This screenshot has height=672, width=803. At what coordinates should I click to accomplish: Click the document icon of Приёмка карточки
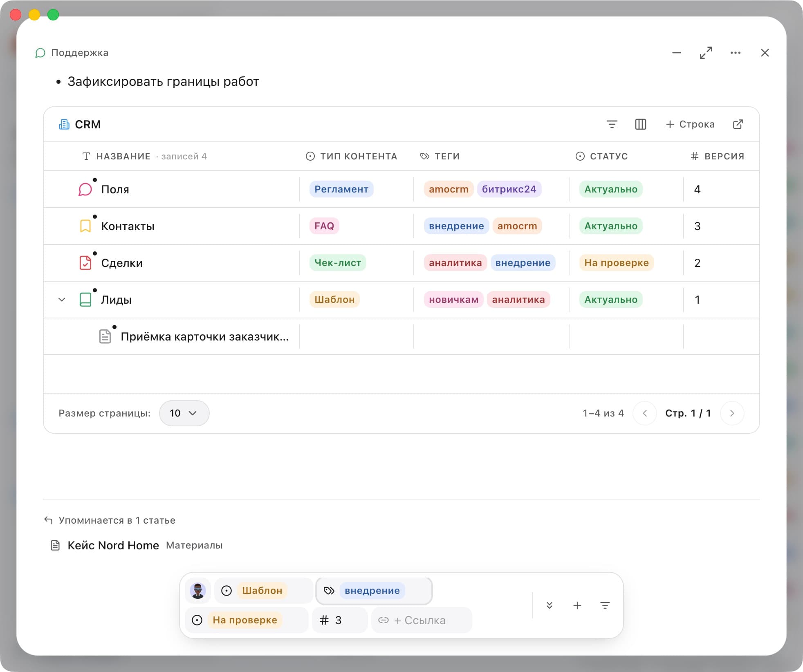(105, 336)
